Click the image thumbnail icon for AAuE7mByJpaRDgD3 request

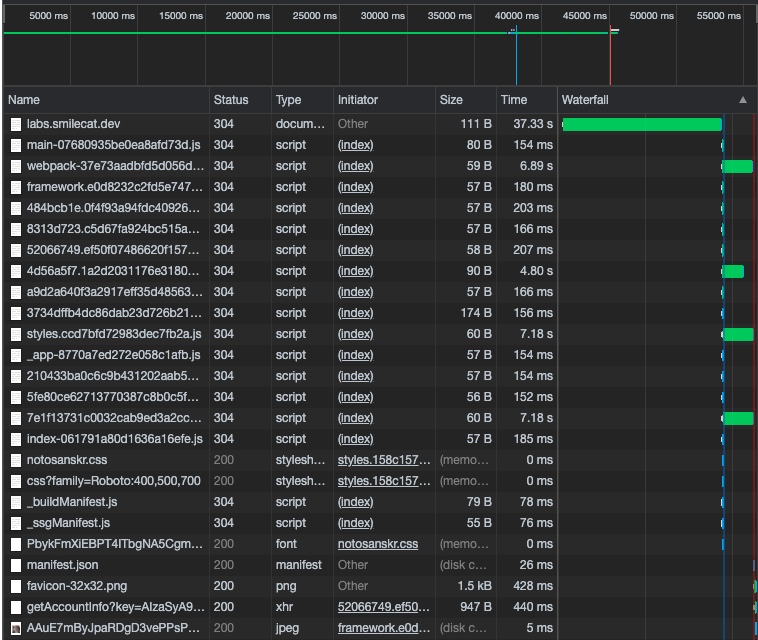point(15,628)
